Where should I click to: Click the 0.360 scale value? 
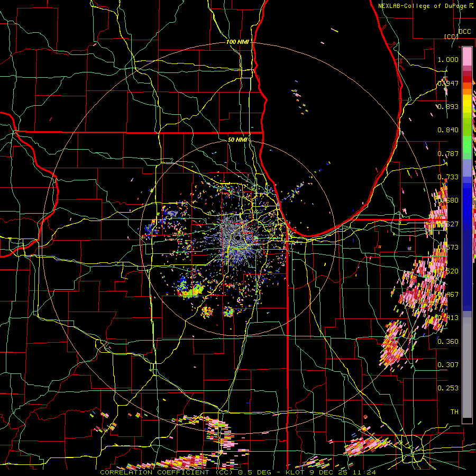[x=448, y=342]
